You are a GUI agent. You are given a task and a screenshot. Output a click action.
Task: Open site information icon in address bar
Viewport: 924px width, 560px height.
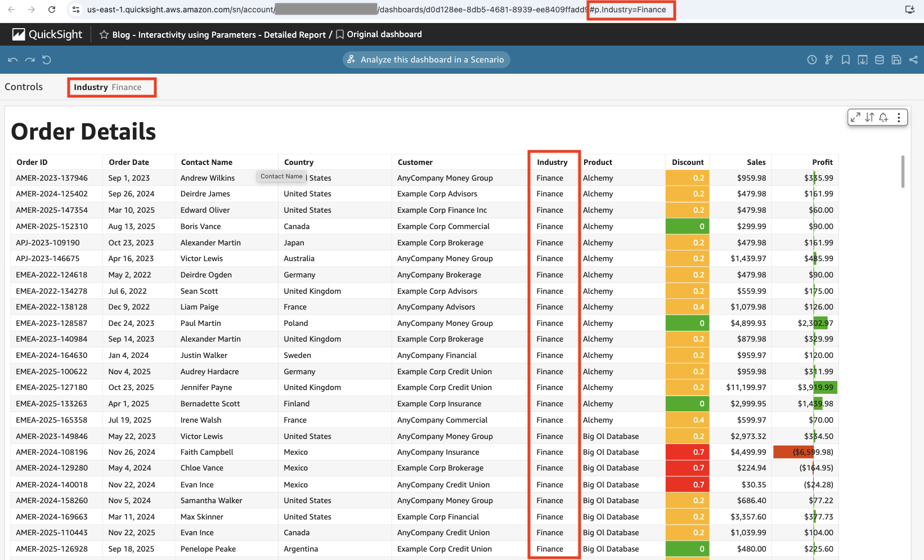76,10
